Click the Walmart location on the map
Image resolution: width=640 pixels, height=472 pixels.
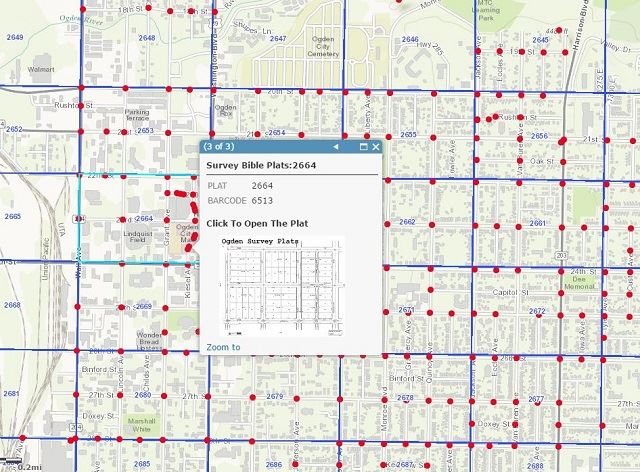(x=41, y=70)
